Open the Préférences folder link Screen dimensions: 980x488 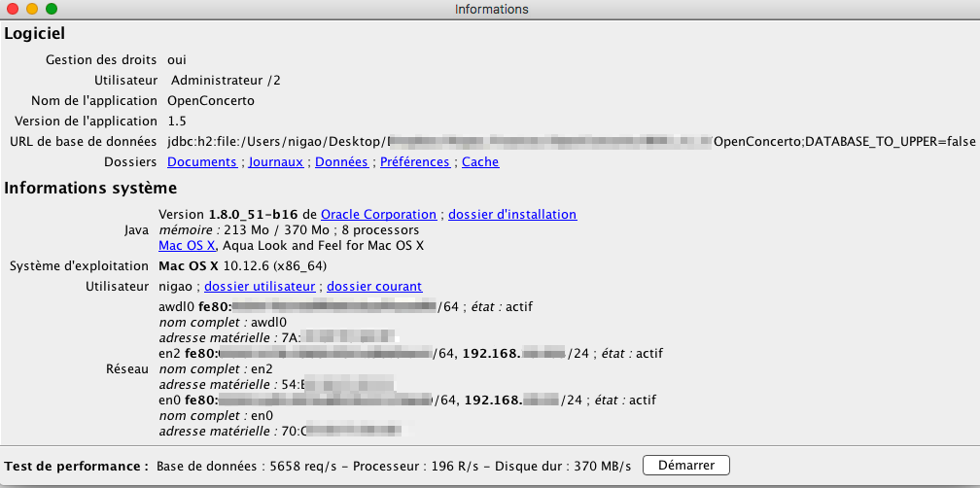(x=415, y=161)
